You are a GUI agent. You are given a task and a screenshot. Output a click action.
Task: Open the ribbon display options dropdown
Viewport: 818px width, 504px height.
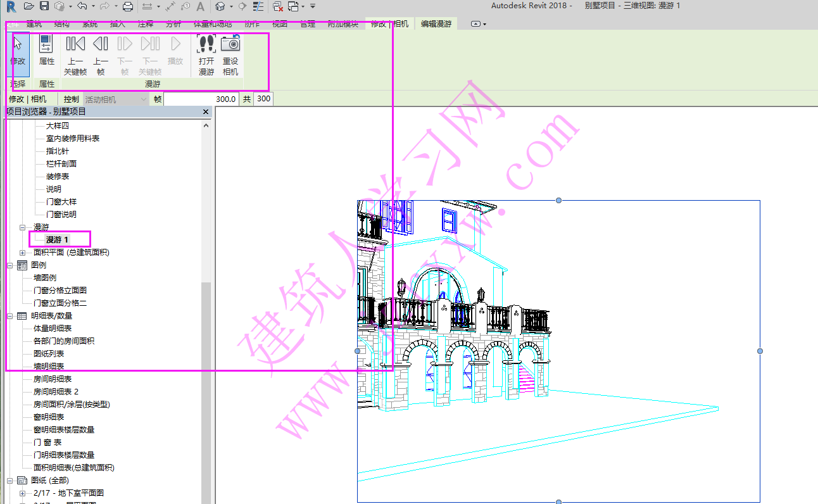tap(479, 24)
